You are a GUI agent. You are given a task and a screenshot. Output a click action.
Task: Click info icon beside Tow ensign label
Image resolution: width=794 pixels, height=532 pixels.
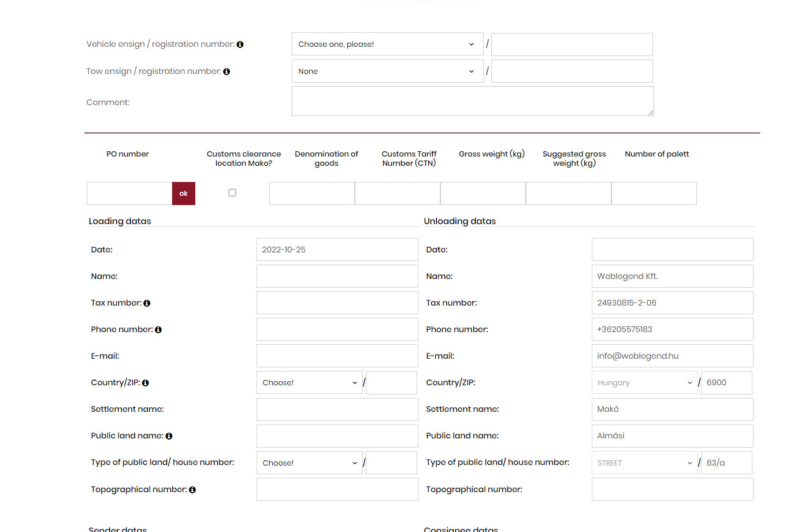tap(227, 72)
